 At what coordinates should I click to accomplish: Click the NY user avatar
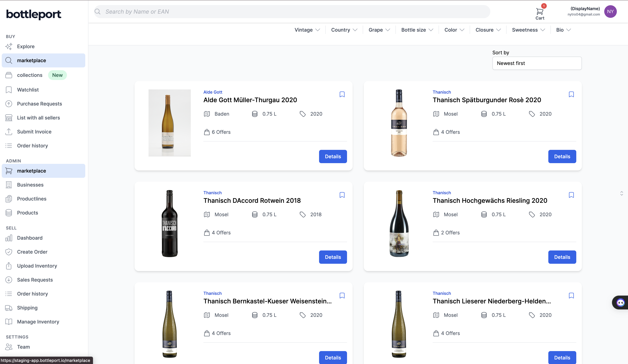pyautogui.click(x=610, y=12)
